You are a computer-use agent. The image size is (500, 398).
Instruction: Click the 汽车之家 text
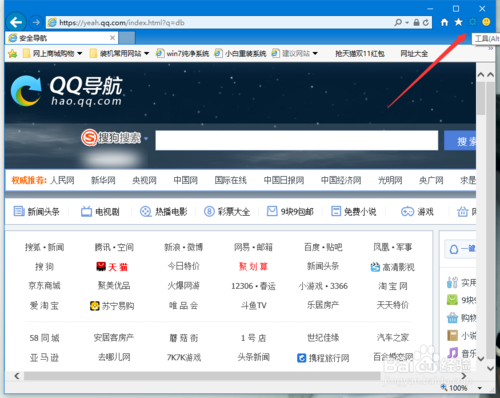click(393, 338)
